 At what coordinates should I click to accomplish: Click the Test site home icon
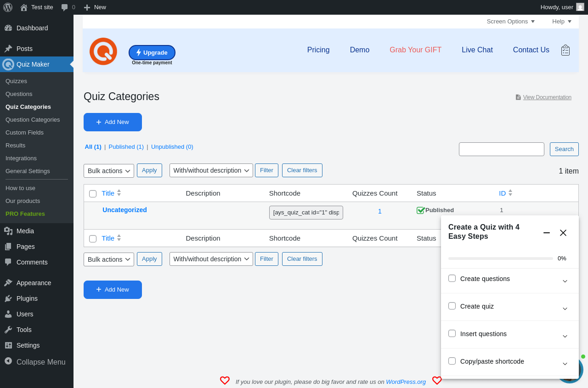tap(24, 7)
